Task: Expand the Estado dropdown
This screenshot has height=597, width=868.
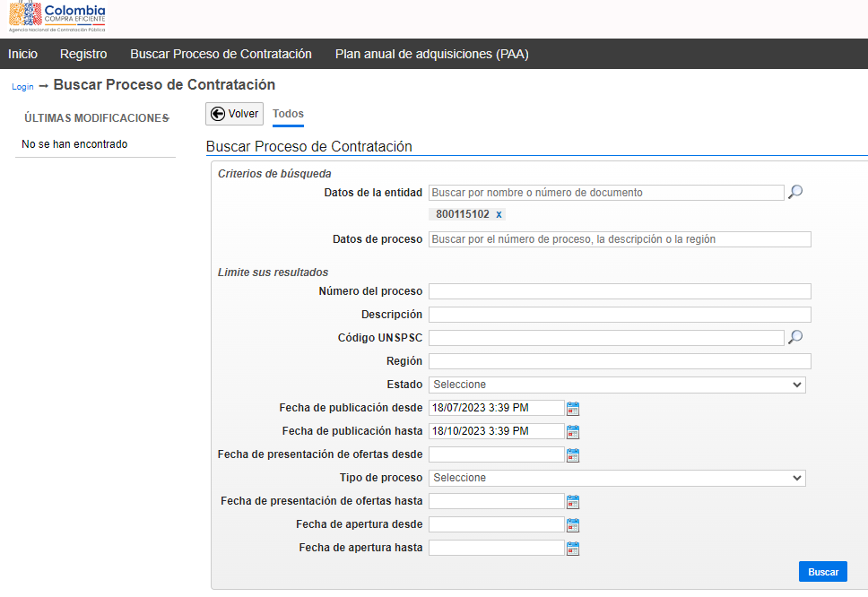Action: click(x=617, y=385)
